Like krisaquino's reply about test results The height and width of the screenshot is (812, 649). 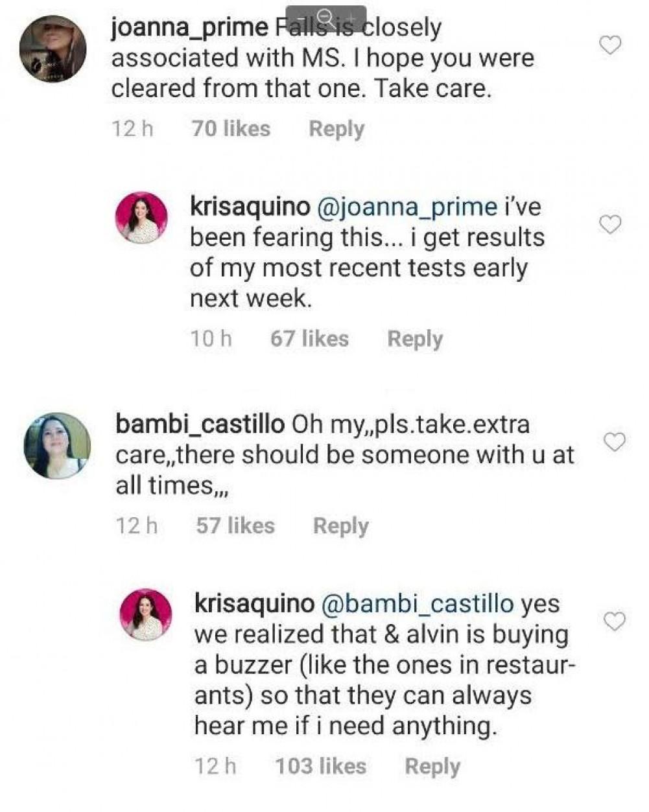coord(610,224)
